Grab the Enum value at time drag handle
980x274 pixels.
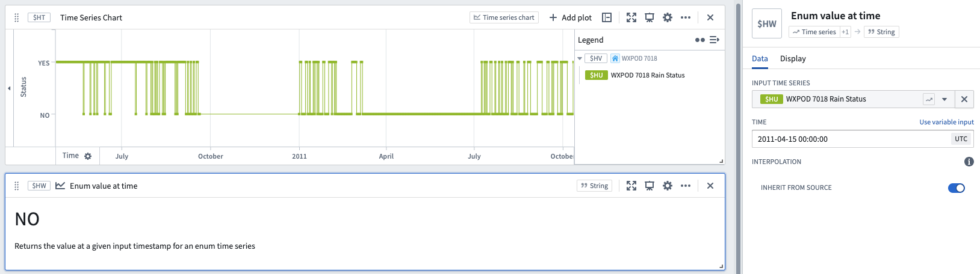(x=17, y=186)
